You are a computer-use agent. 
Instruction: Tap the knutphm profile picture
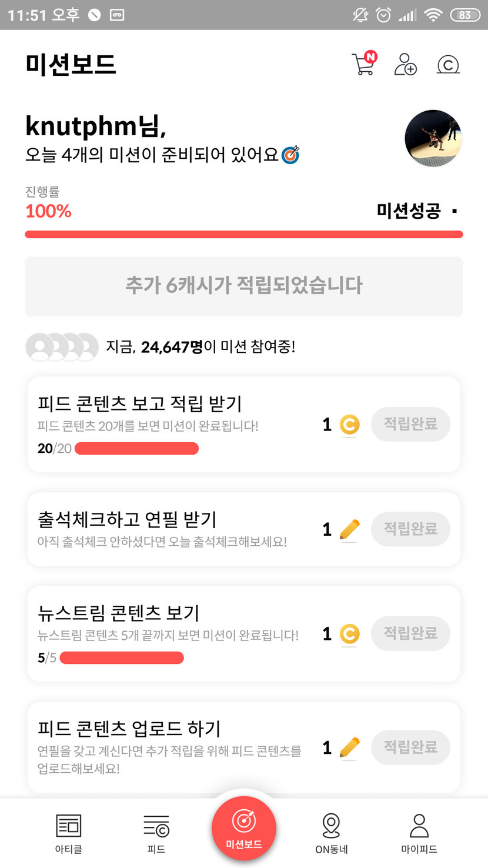click(x=433, y=138)
